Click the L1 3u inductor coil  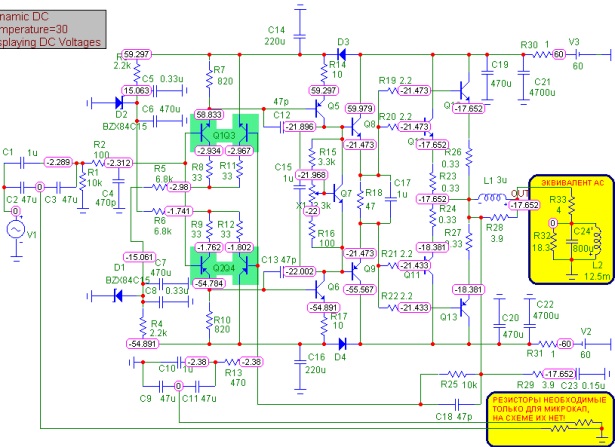click(492, 197)
